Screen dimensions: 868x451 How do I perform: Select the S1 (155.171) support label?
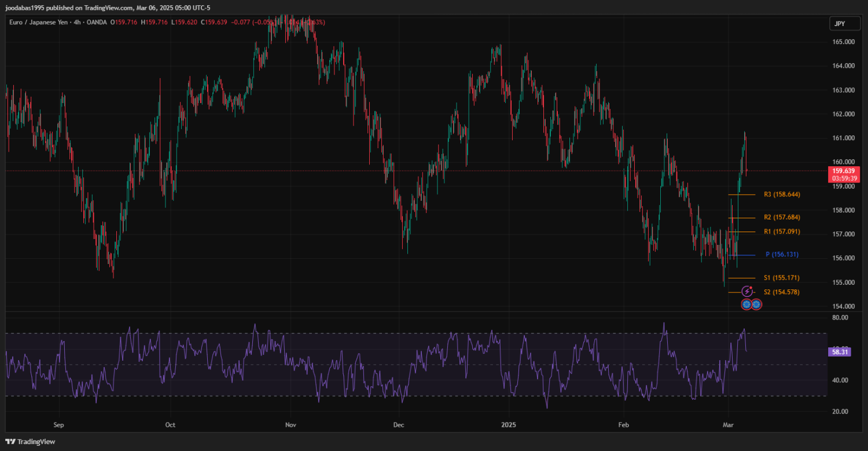tap(782, 278)
